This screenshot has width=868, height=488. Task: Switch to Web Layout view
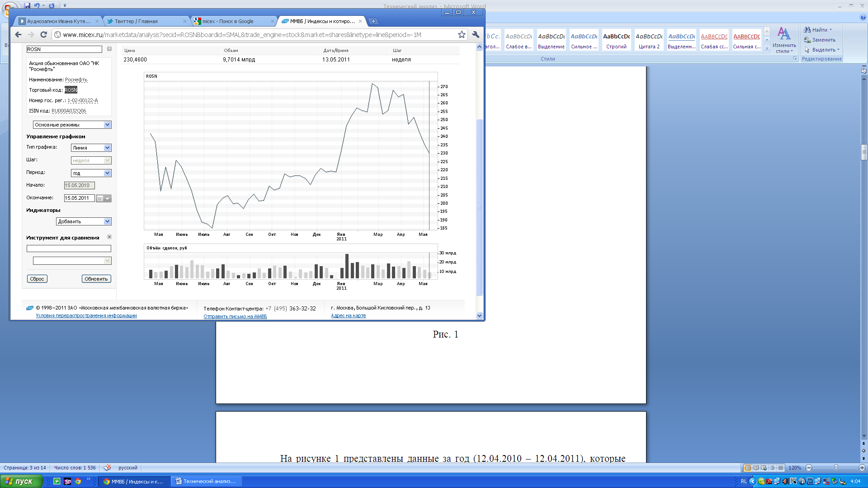pyautogui.click(x=764, y=468)
